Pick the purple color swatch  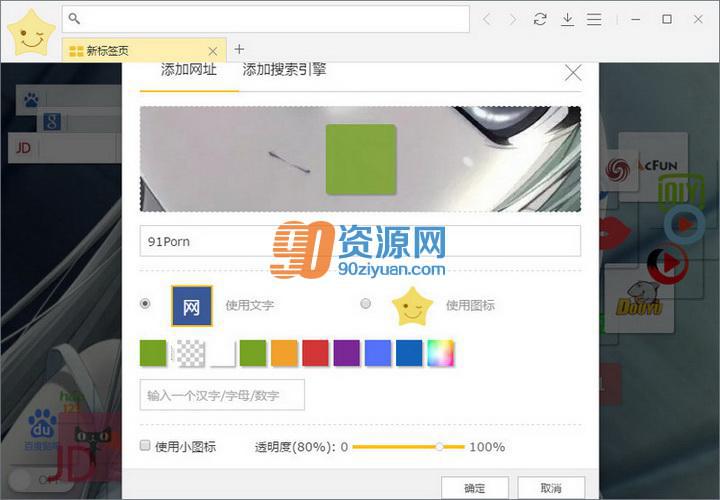point(347,353)
